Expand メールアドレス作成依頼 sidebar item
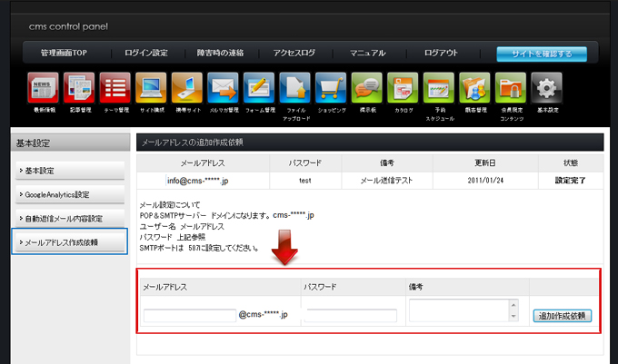 (x=69, y=242)
